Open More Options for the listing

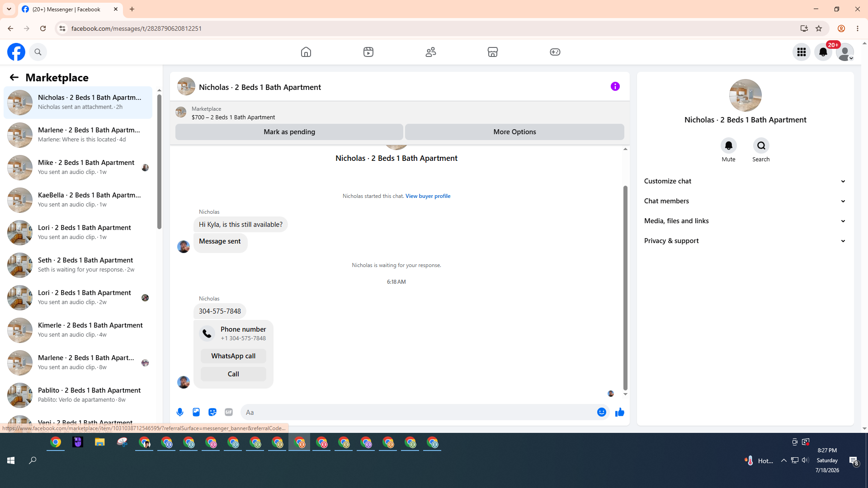click(x=514, y=132)
